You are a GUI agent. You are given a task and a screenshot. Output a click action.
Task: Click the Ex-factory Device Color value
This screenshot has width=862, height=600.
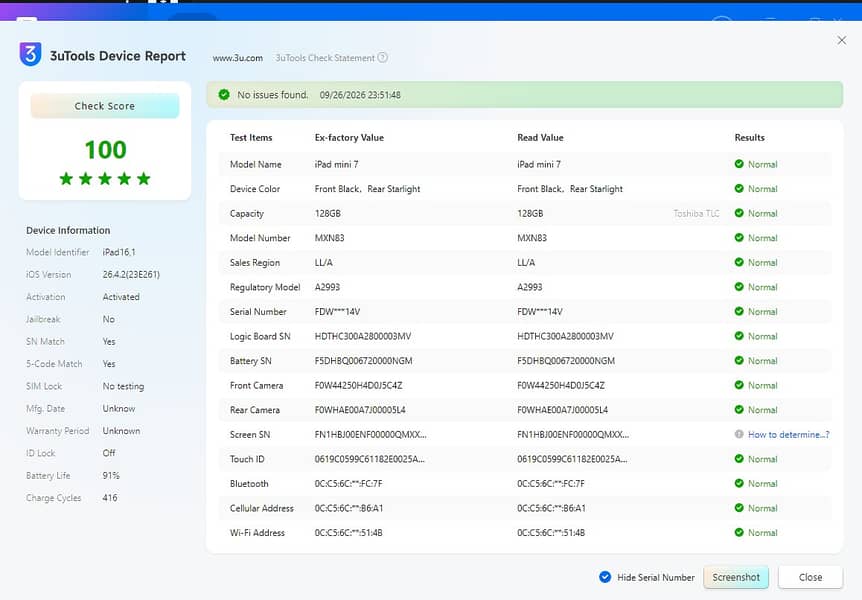pos(367,189)
